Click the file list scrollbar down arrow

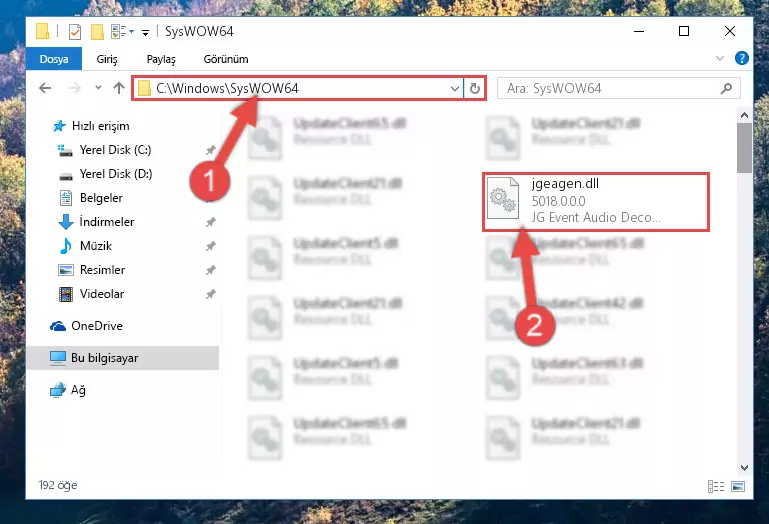point(744,468)
